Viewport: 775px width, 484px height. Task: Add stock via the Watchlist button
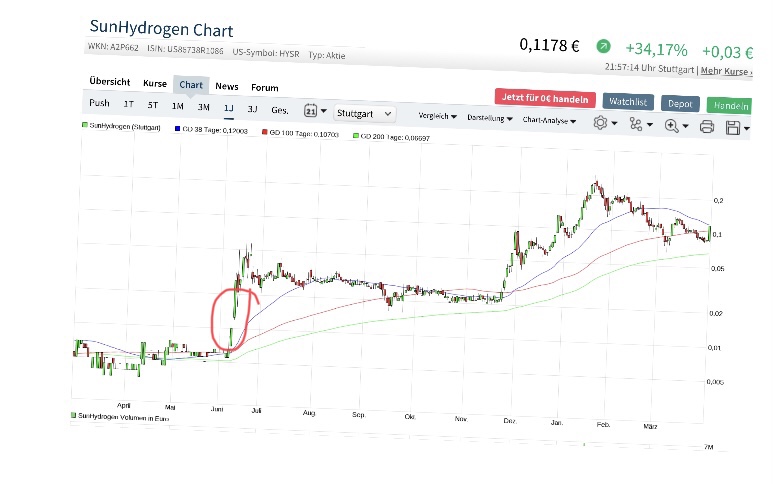click(x=628, y=102)
